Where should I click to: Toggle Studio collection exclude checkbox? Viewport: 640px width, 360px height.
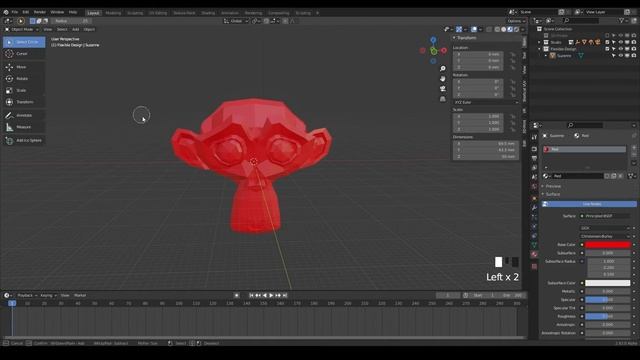point(607,42)
